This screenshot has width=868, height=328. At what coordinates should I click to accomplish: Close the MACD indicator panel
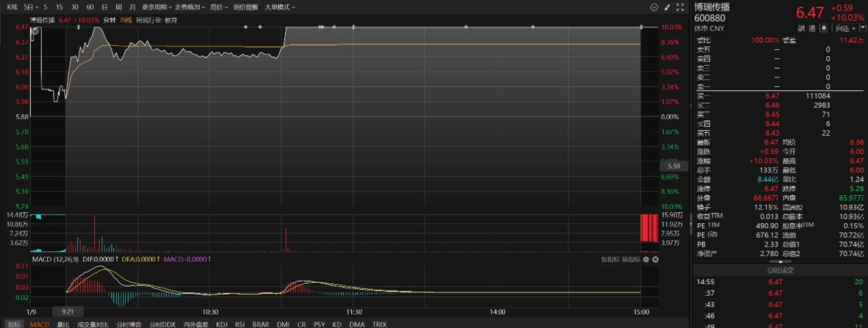pyautogui.click(x=655, y=260)
